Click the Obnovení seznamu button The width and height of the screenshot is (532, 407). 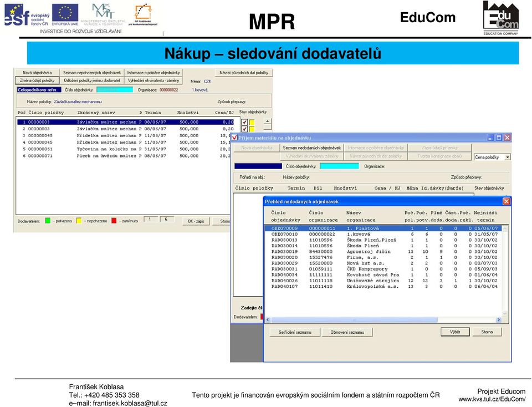point(347,332)
